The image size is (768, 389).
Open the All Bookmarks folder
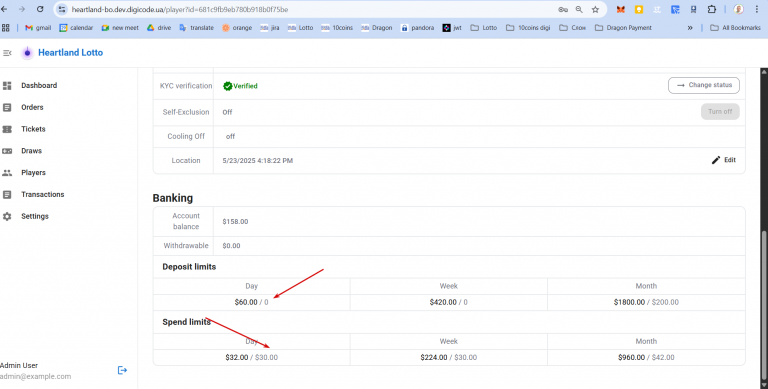click(735, 28)
